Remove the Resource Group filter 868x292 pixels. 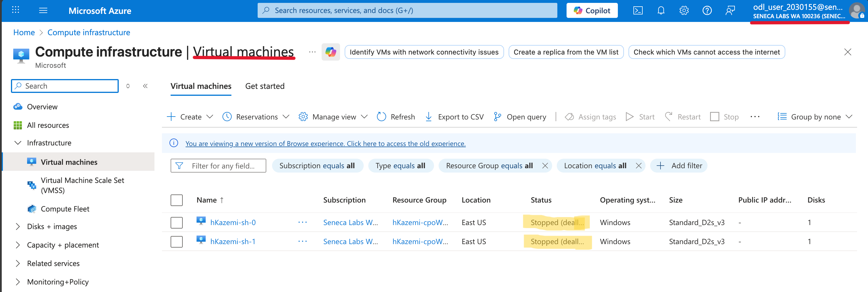point(545,166)
